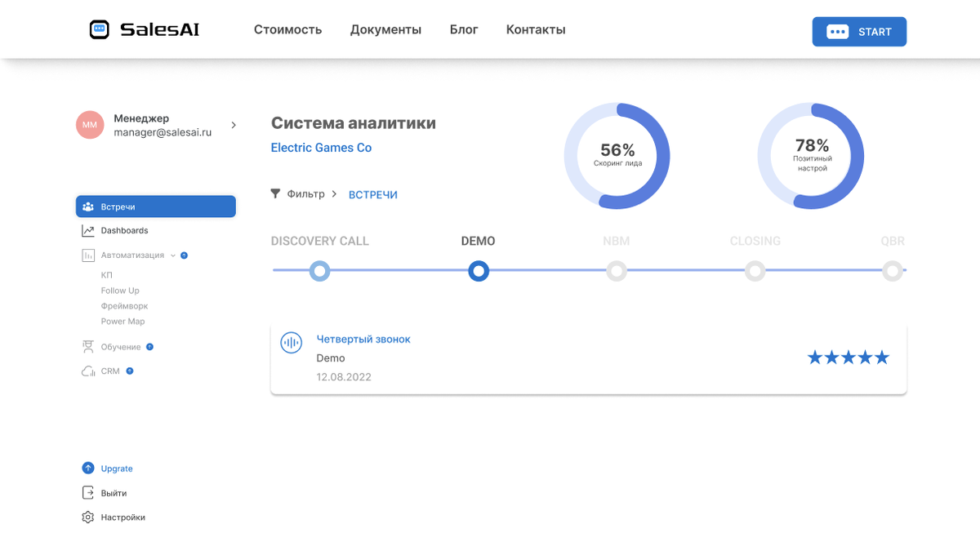This screenshot has width=980, height=537.
Task: Click the SalesAI logo icon
Action: 99,29
